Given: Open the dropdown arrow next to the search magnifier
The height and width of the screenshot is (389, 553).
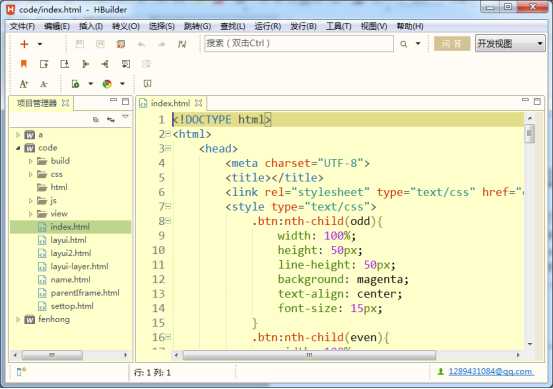Looking at the screenshot, I should [418, 44].
